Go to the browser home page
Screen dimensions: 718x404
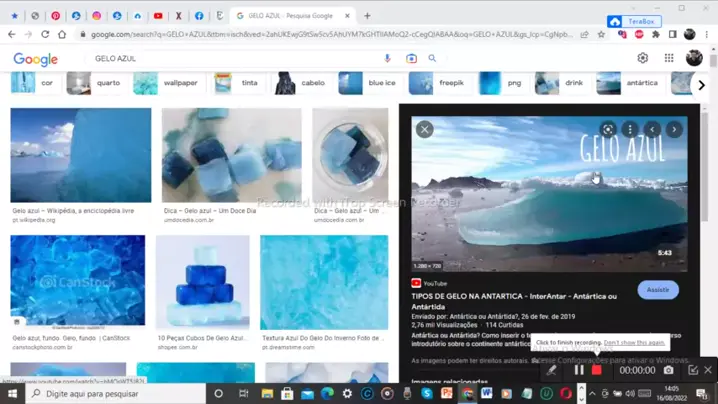point(62,34)
